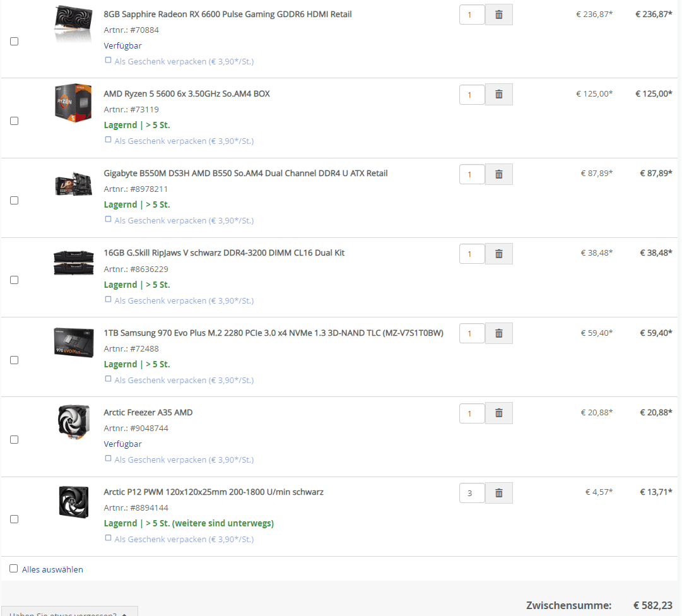Click the Verfügbar status under Arctic Freezer
Image resolution: width=682 pixels, height=616 pixels.
point(122,444)
